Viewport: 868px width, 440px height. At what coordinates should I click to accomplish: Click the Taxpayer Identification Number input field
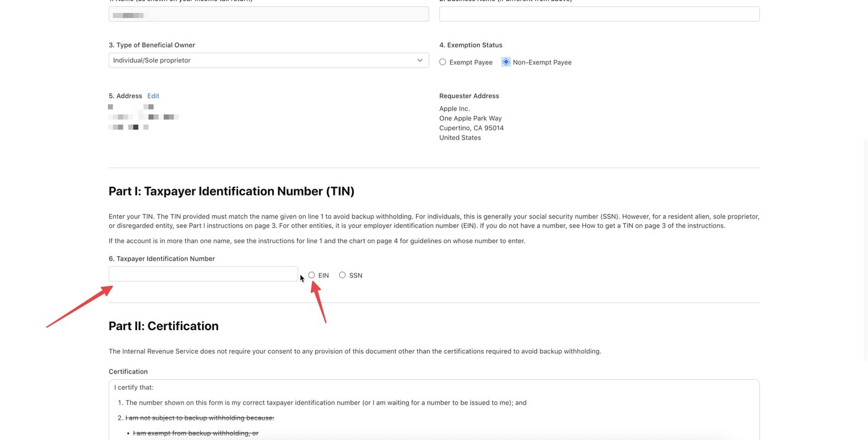tap(203, 274)
